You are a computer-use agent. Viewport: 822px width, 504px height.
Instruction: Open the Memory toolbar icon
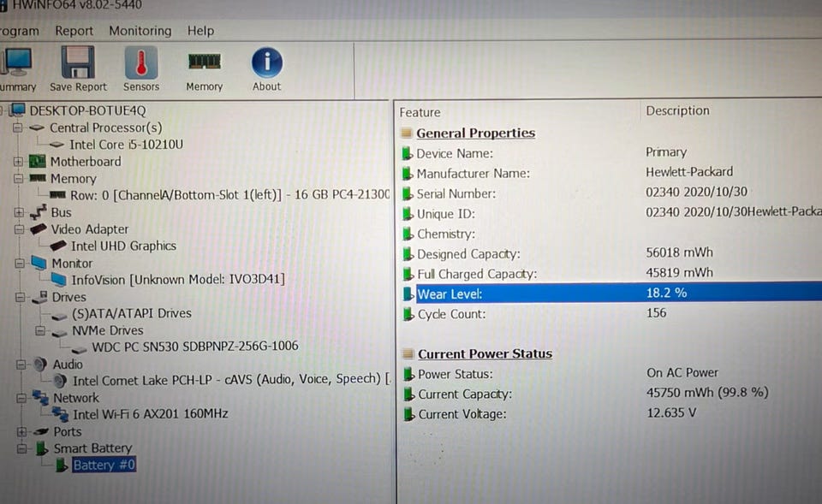pos(205,62)
